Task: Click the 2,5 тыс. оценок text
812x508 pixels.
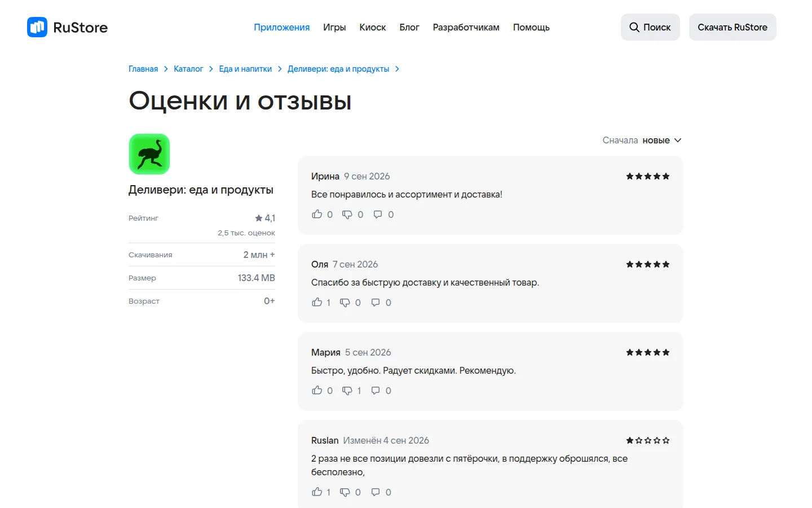Action: (x=246, y=233)
